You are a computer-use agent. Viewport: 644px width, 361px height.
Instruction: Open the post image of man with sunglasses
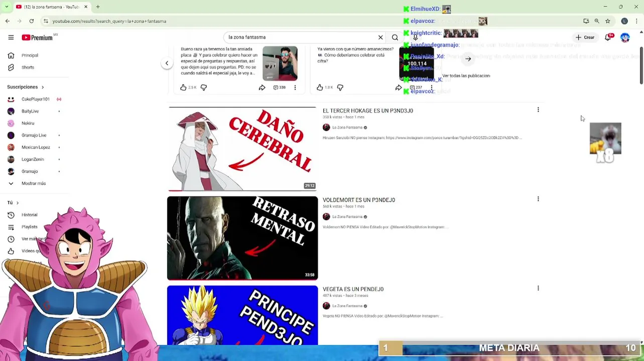pyautogui.click(x=280, y=63)
